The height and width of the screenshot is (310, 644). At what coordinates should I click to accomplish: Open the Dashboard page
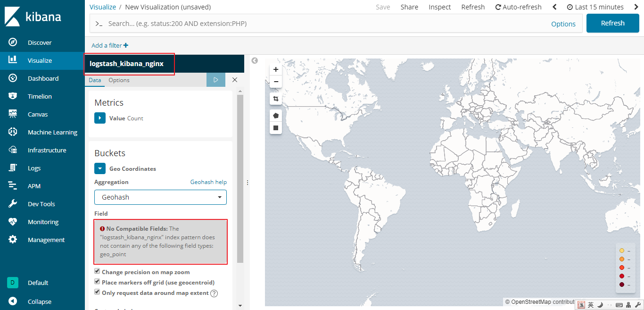(x=43, y=78)
